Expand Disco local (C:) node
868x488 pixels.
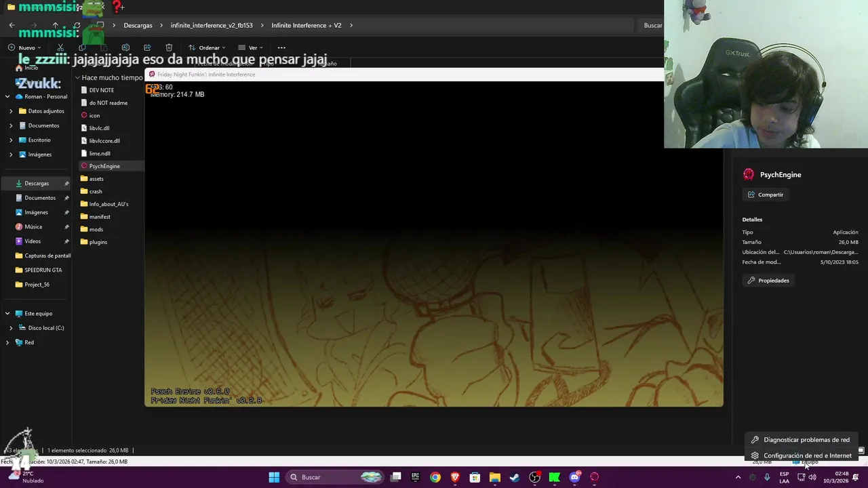coord(11,328)
